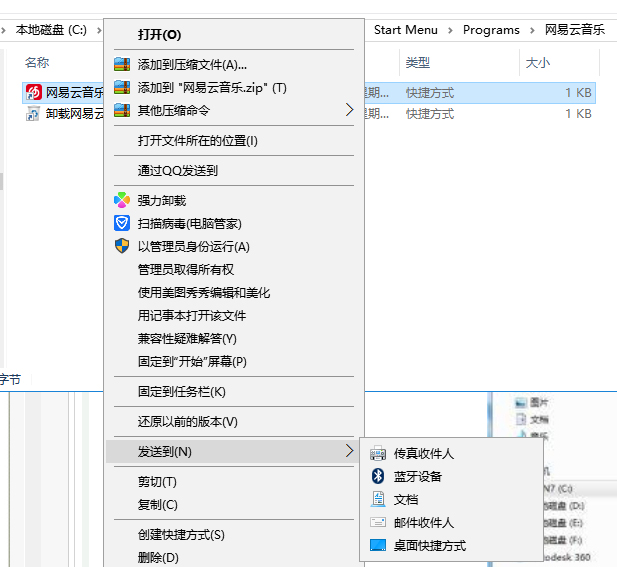Choose 强力卸载 from the context menu
The height and width of the screenshot is (567, 617).
point(234,200)
